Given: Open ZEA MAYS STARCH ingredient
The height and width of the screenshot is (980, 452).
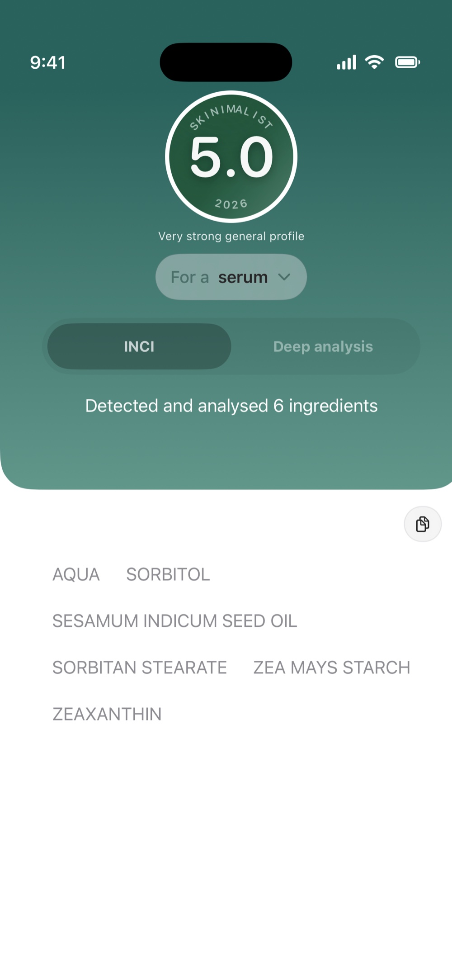Looking at the screenshot, I should (x=332, y=668).
